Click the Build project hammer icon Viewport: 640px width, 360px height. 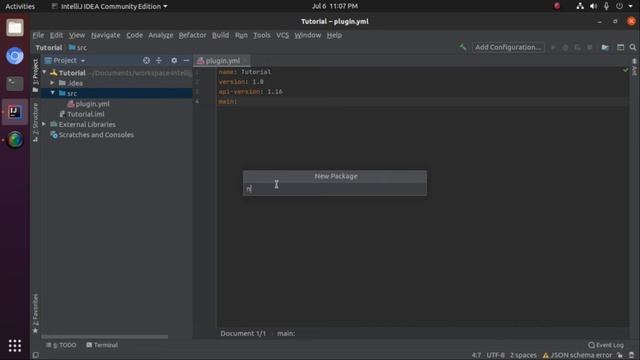(x=462, y=47)
